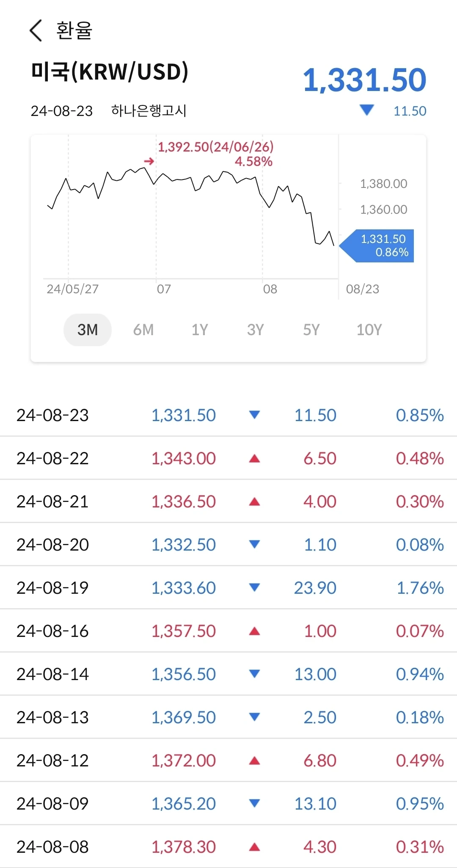The image size is (457, 868).
Task: Click the 하나은행고시 label
Action: click(149, 111)
